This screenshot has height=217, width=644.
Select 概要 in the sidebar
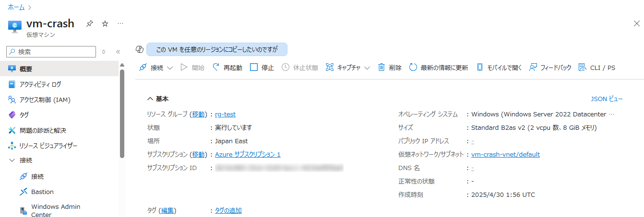pos(59,69)
